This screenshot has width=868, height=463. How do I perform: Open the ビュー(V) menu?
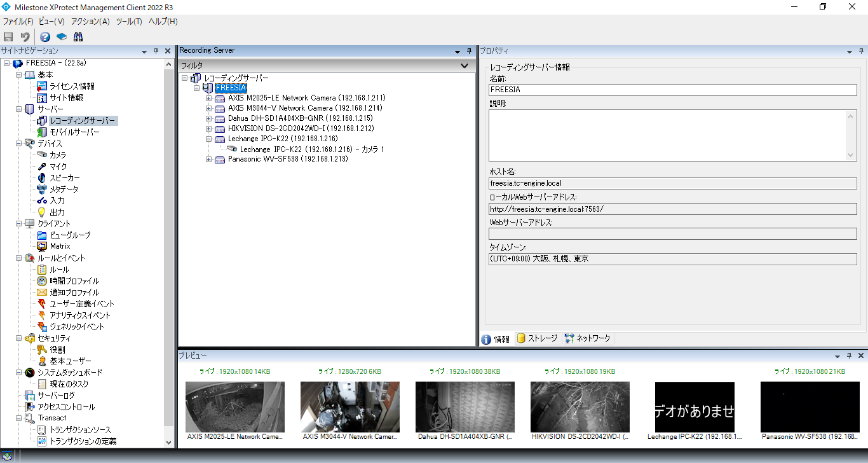(x=51, y=22)
